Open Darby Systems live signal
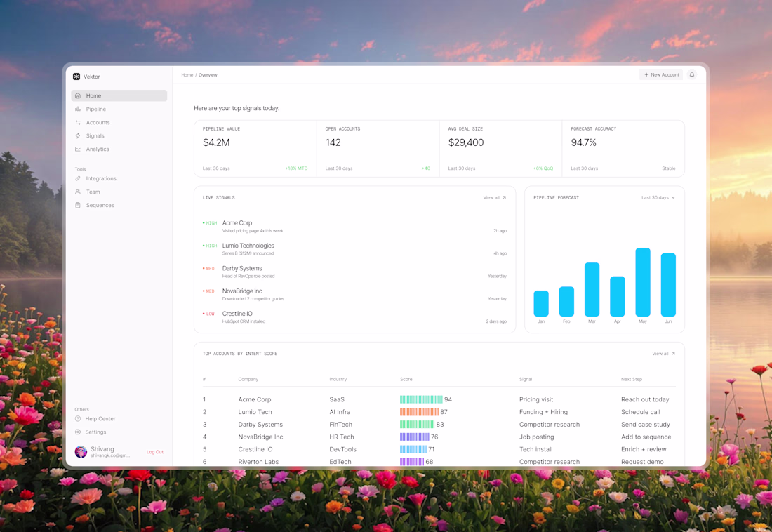Viewport: 772px width, 532px height. 354,272
